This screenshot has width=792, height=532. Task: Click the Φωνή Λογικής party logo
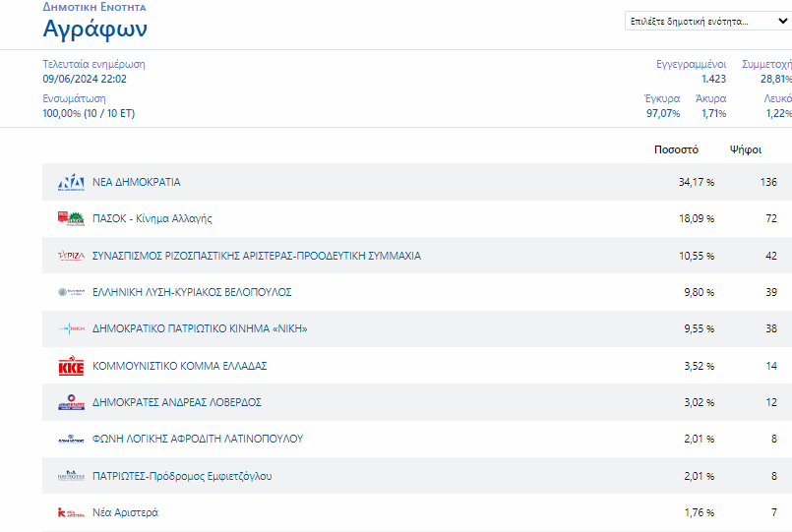71,439
